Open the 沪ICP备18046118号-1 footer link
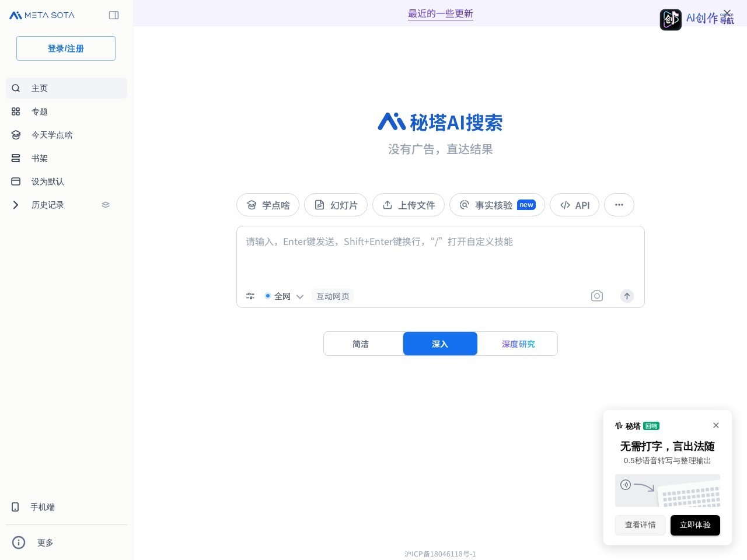Image resolution: width=747 pixels, height=560 pixels. click(x=441, y=554)
